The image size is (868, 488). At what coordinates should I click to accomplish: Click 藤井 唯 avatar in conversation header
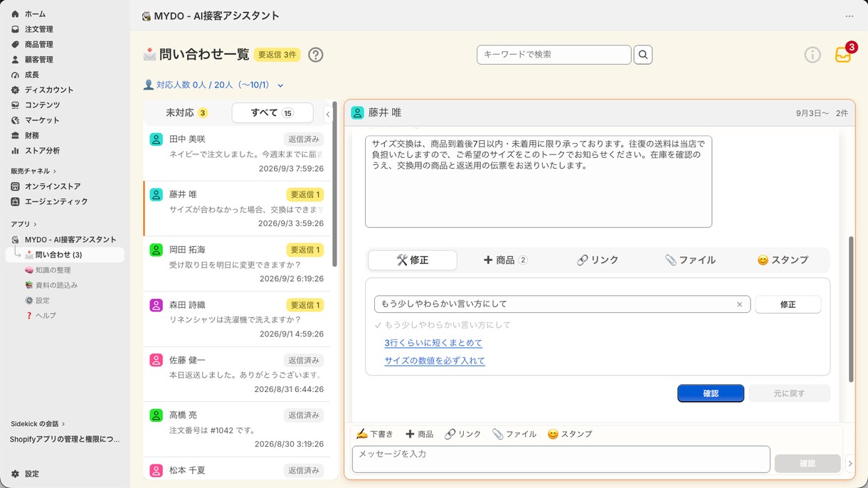(x=357, y=112)
